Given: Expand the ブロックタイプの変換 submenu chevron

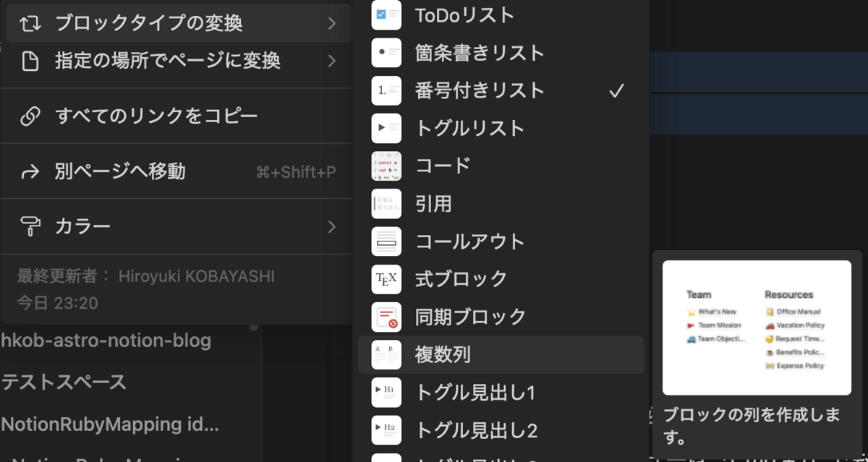Looking at the screenshot, I should coord(331,24).
